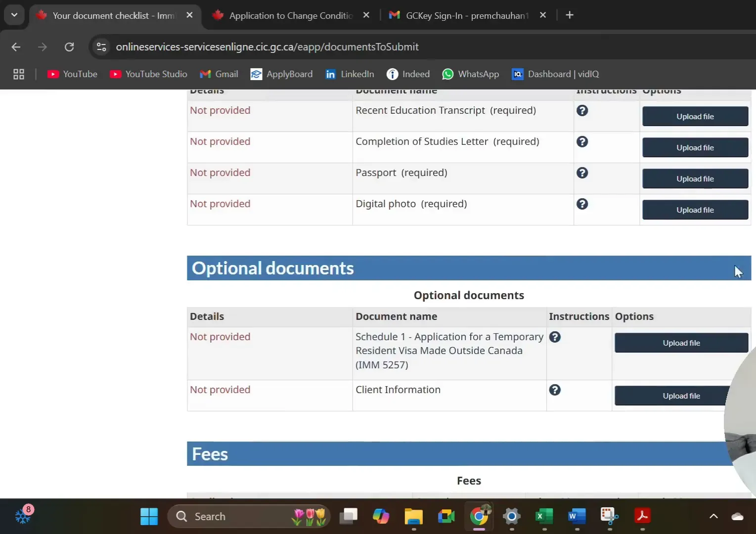Image resolution: width=756 pixels, height=534 pixels.
Task: Open Settings gear in taskbar
Action: click(x=512, y=517)
